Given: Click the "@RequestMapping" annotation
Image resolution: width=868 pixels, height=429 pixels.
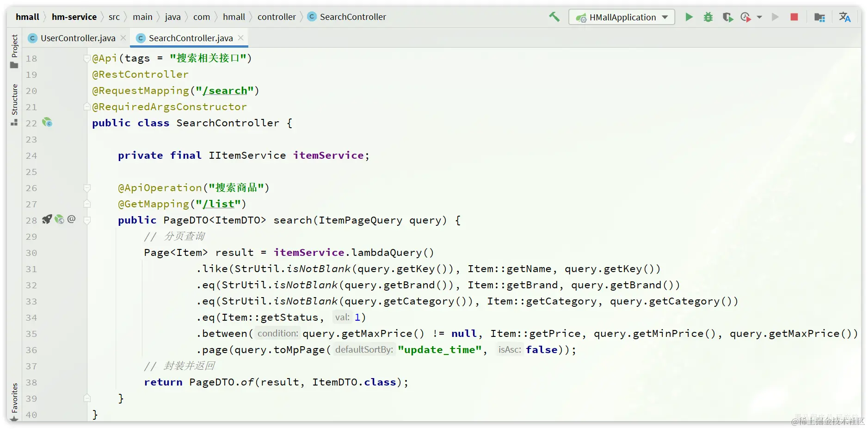Looking at the screenshot, I should pyautogui.click(x=141, y=91).
